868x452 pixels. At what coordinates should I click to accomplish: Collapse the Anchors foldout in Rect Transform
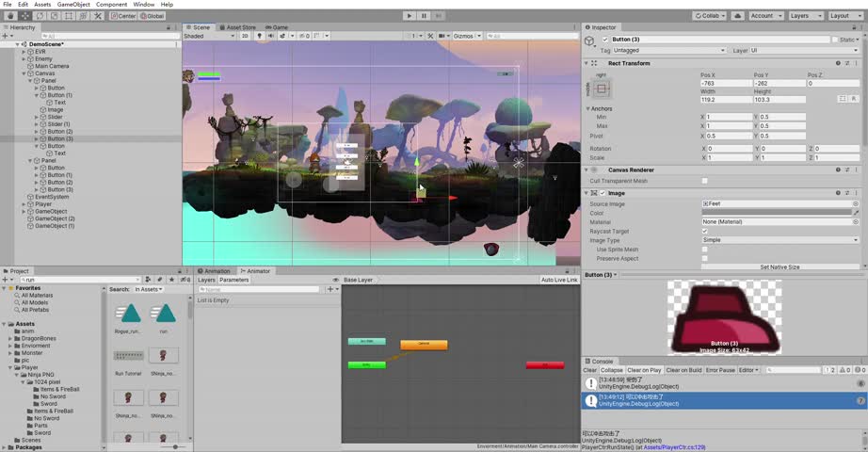pos(587,108)
